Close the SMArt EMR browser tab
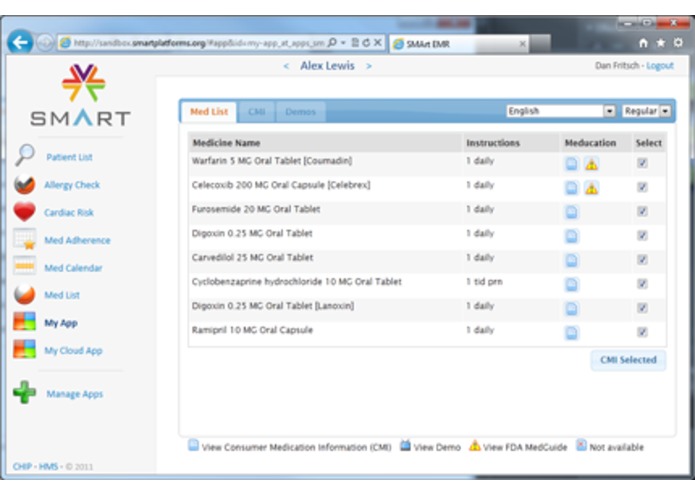Image resolution: width=695 pixels, height=494 pixels. coord(523,44)
